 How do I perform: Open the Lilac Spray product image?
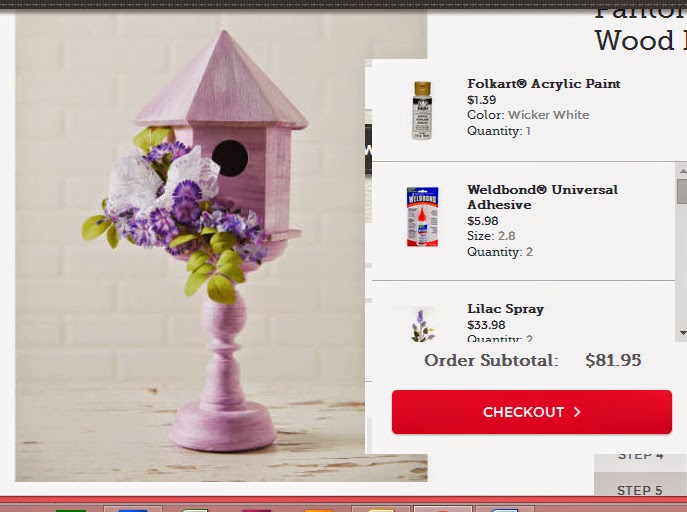423,325
